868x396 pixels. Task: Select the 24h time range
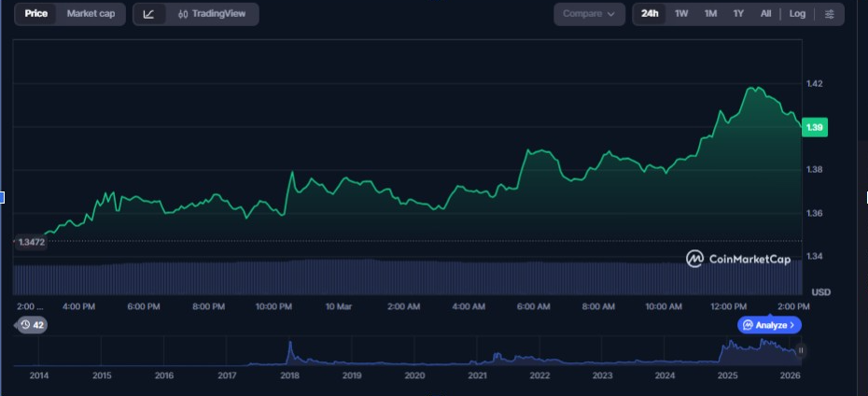tap(650, 14)
